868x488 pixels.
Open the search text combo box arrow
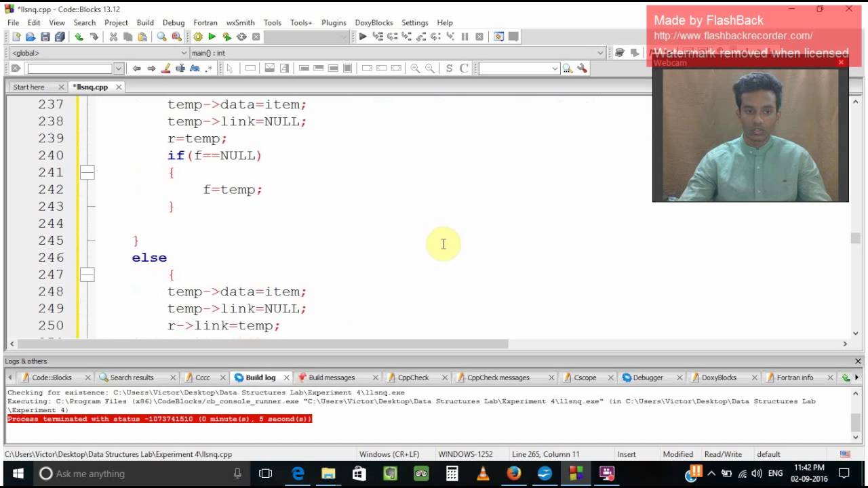tap(555, 68)
